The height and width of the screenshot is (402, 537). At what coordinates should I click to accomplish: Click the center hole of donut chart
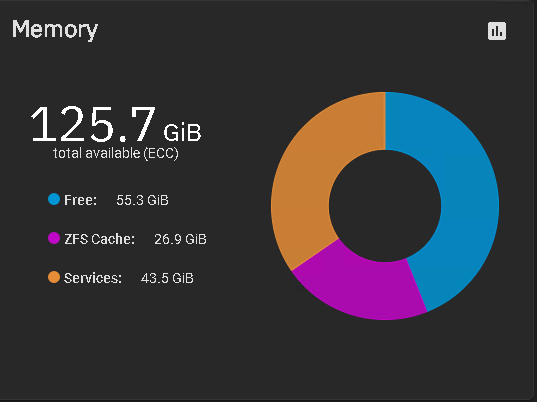[x=385, y=206]
